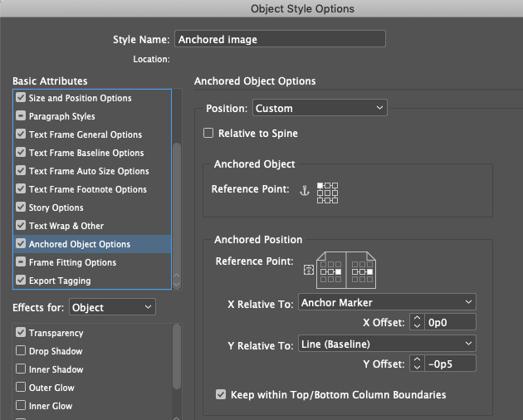Toggle Text Wrap & Other checkbox
This screenshot has height=420, width=523.
(x=21, y=225)
